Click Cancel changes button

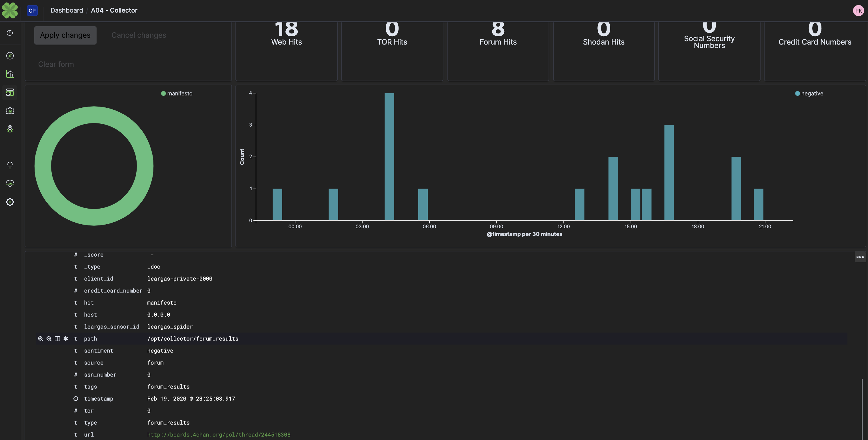coord(139,35)
